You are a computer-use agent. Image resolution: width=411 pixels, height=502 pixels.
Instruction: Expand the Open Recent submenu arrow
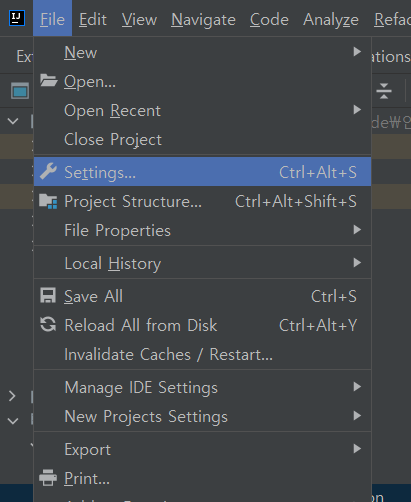[x=357, y=110]
